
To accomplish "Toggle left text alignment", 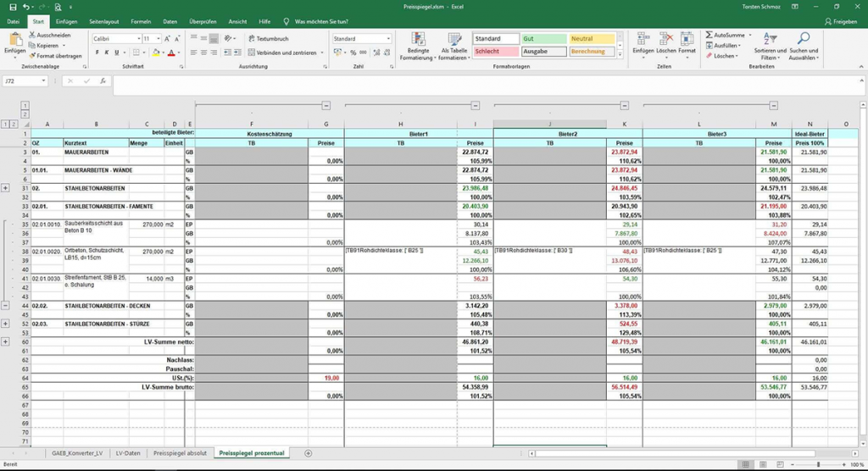I will (x=194, y=53).
